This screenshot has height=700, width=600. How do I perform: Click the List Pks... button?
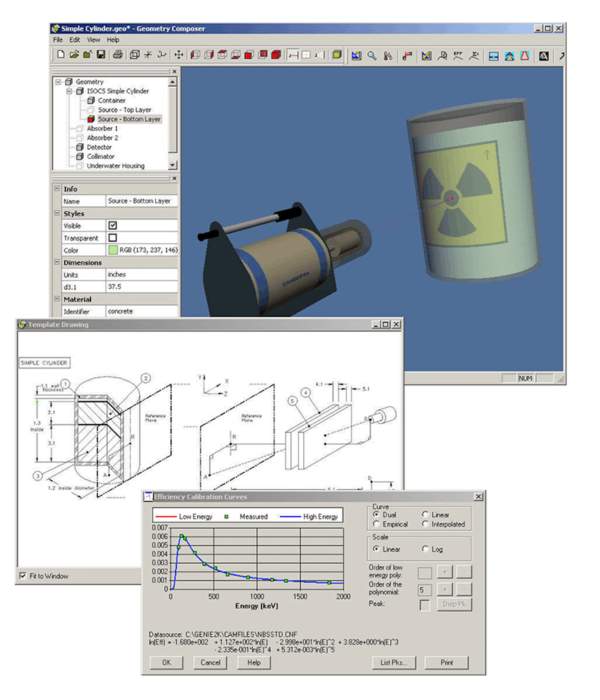pos(394,662)
